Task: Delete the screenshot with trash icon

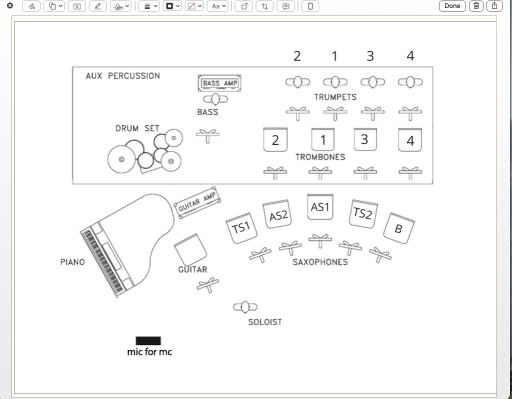Action: click(476, 6)
